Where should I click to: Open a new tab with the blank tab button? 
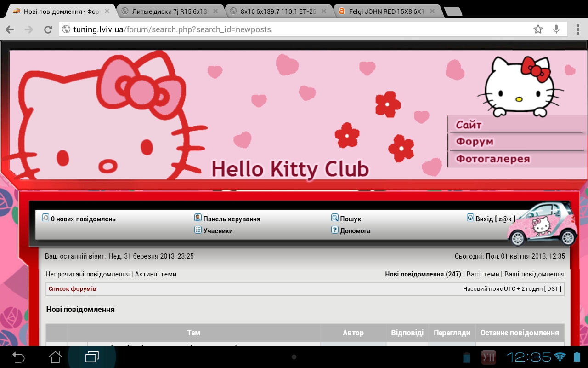(x=453, y=11)
